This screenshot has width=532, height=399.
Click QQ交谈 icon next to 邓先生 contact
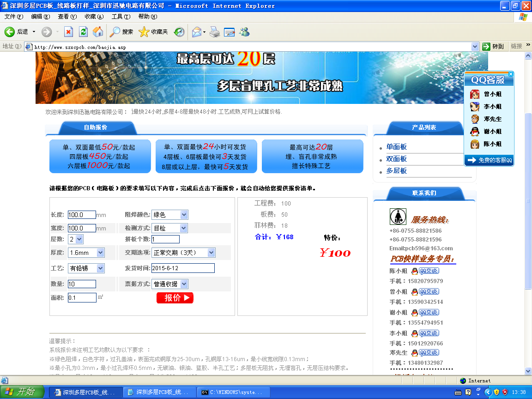425,353
